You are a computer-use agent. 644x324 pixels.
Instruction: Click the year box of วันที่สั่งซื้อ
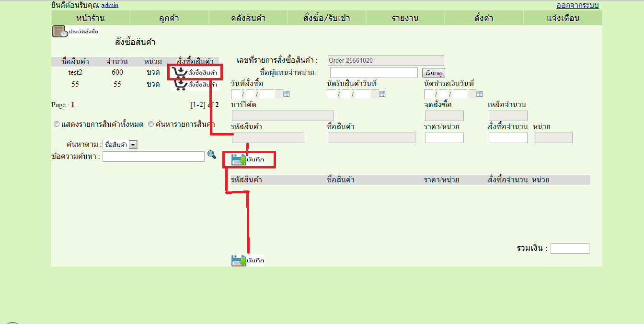point(266,94)
